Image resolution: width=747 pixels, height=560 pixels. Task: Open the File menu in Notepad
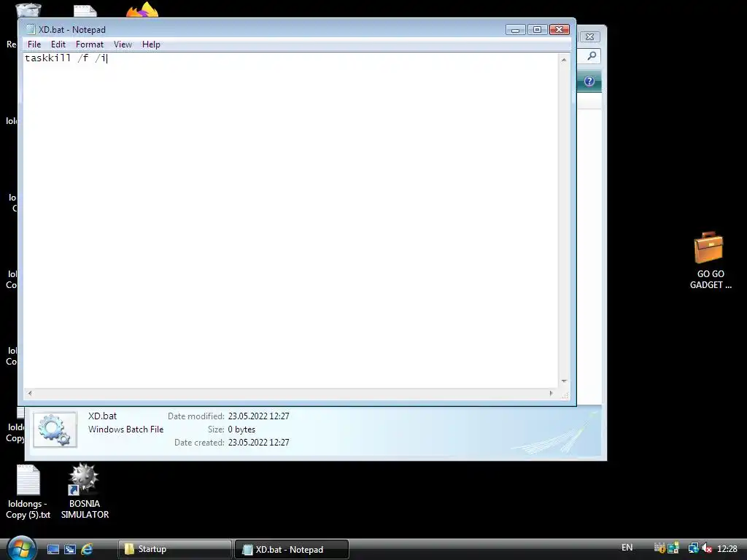tap(34, 44)
